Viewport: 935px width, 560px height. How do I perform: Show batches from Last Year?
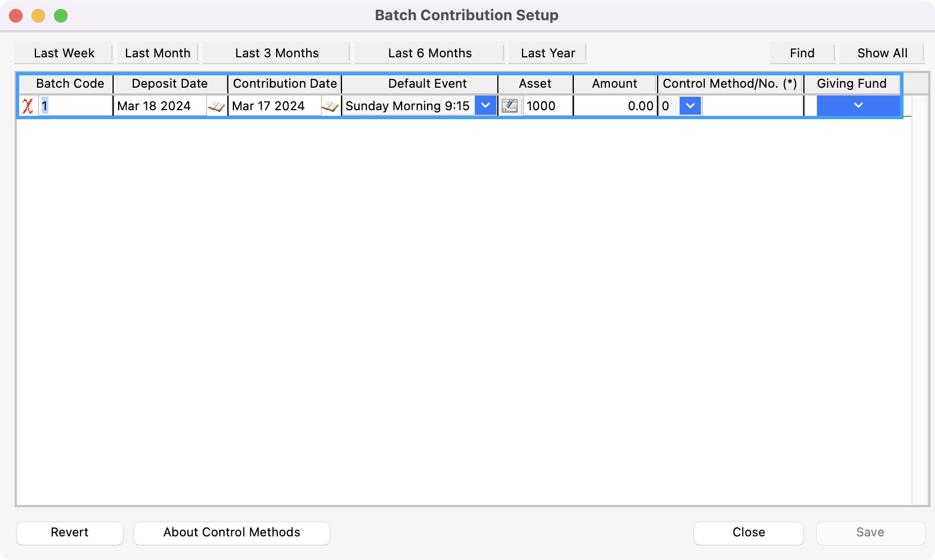[547, 53]
